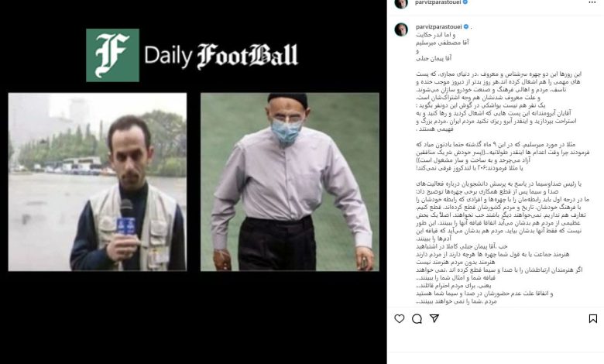Click the verified badge next to caption username
This screenshot has height=364, width=604.
click(x=465, y=26)
